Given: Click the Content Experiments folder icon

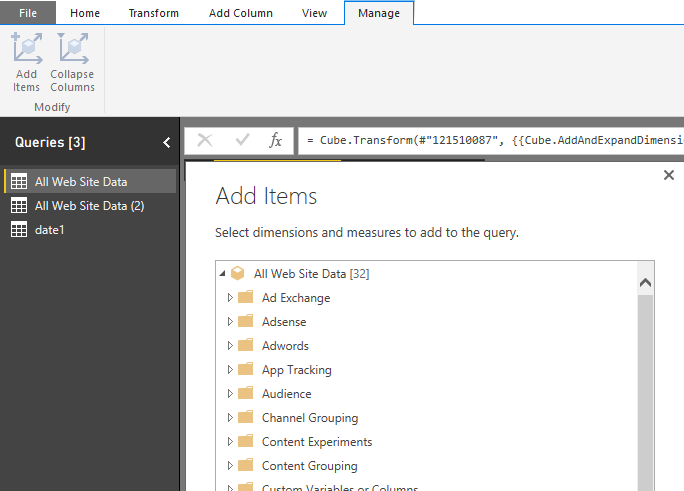Looking at the screenshot, I should (246, 441).
